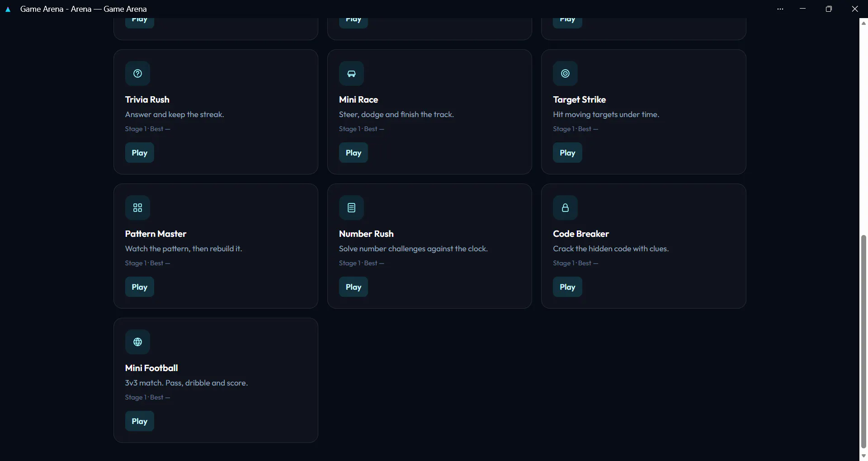Screen dimensions: 868x461
Task: Click the Pattern Master grid icon
Action: click(137, 207)
